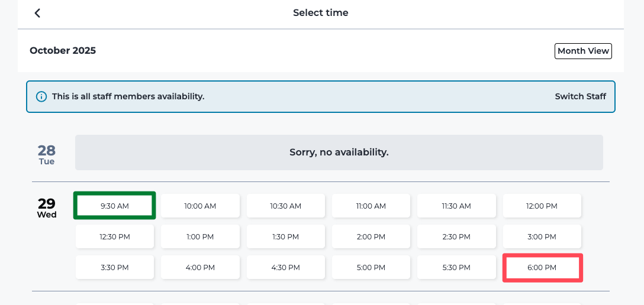Book the 11:30 AM slot
Viewport: 644px width, 305px height.
[456, 206]
